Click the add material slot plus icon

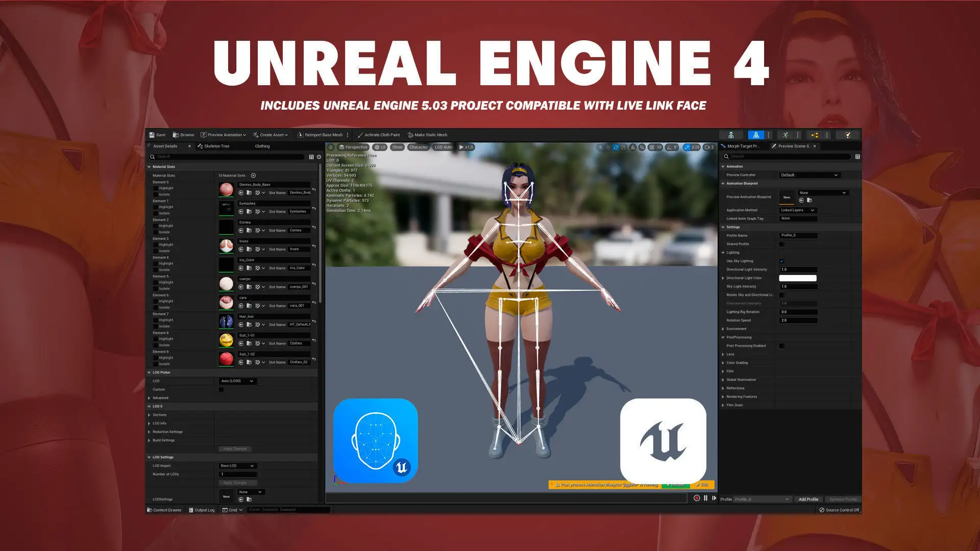point(253,176)
